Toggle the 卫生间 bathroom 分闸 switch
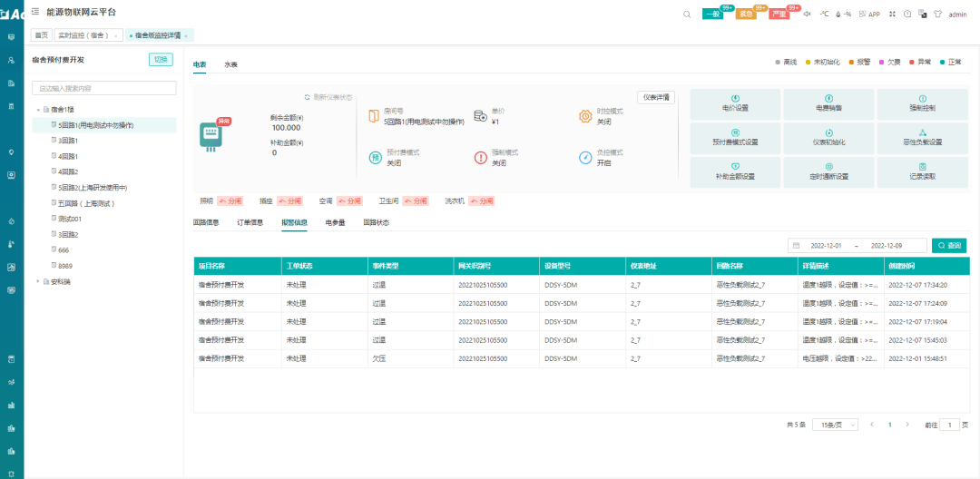Viewport: 980px width, 479px height. [x=416, y=201]
